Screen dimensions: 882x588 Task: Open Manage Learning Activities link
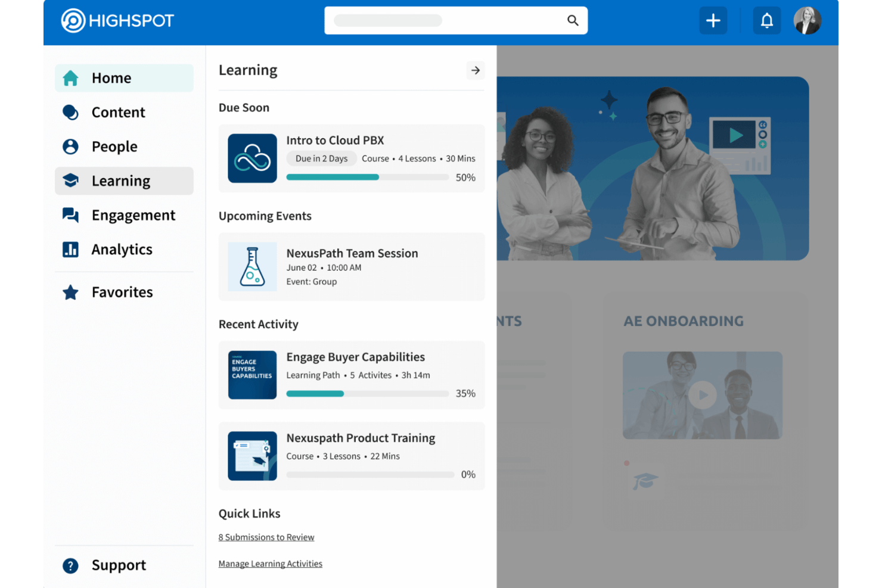tap(270, 564)
